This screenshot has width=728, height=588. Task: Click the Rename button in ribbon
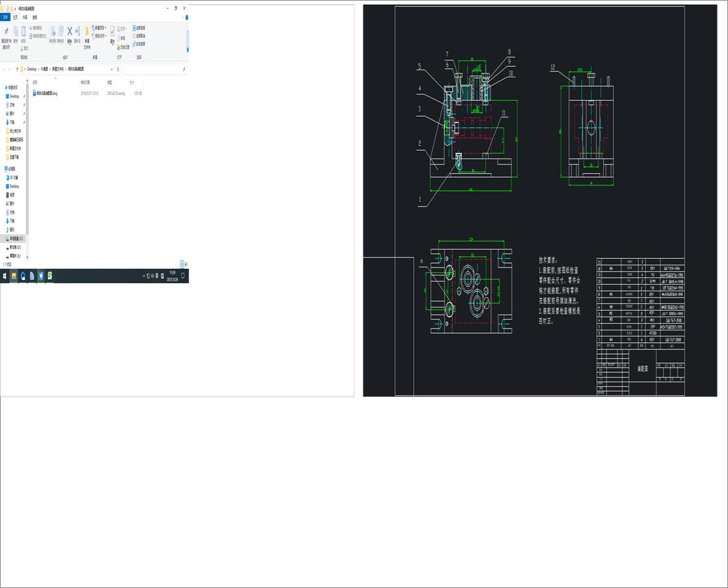click(77, 34)
